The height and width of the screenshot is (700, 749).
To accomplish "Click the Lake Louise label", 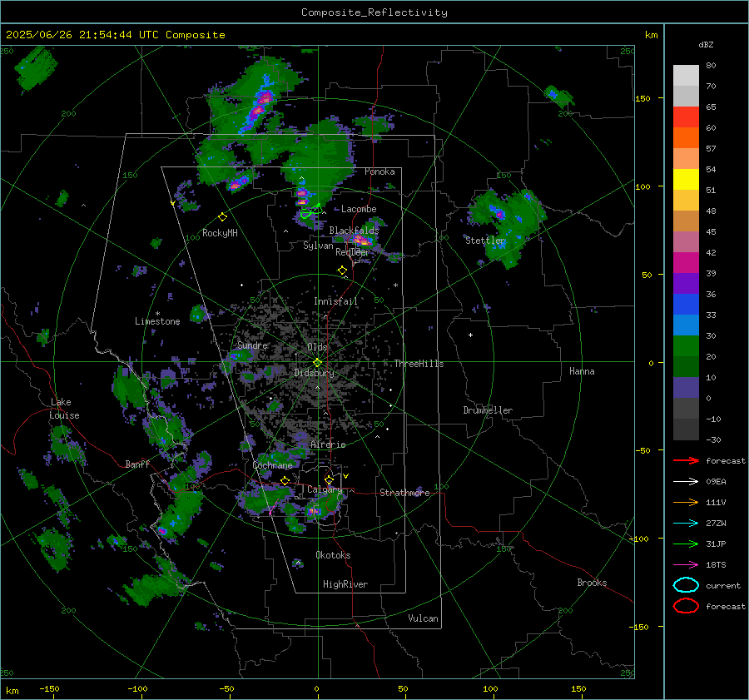I will tap(64, 409).
